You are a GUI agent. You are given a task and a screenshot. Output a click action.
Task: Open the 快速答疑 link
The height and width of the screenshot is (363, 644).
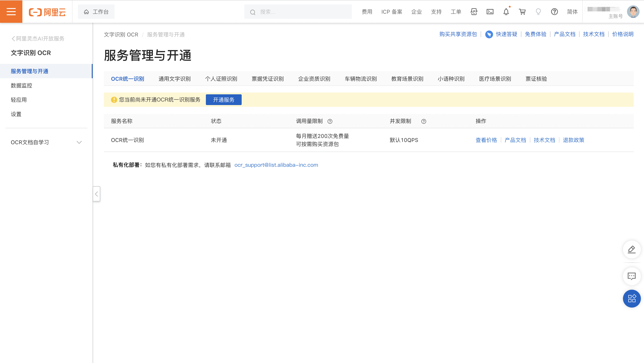(x=507, y=34)
